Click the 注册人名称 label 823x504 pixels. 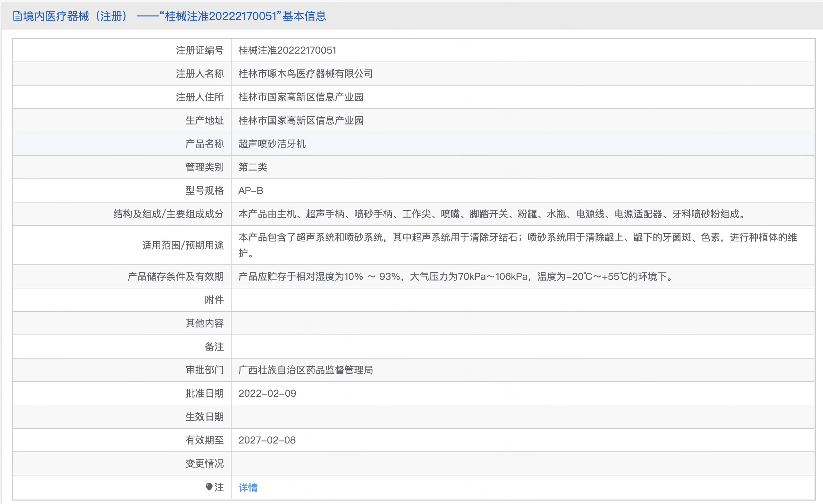pyautogui.click(x=200, y=74)
